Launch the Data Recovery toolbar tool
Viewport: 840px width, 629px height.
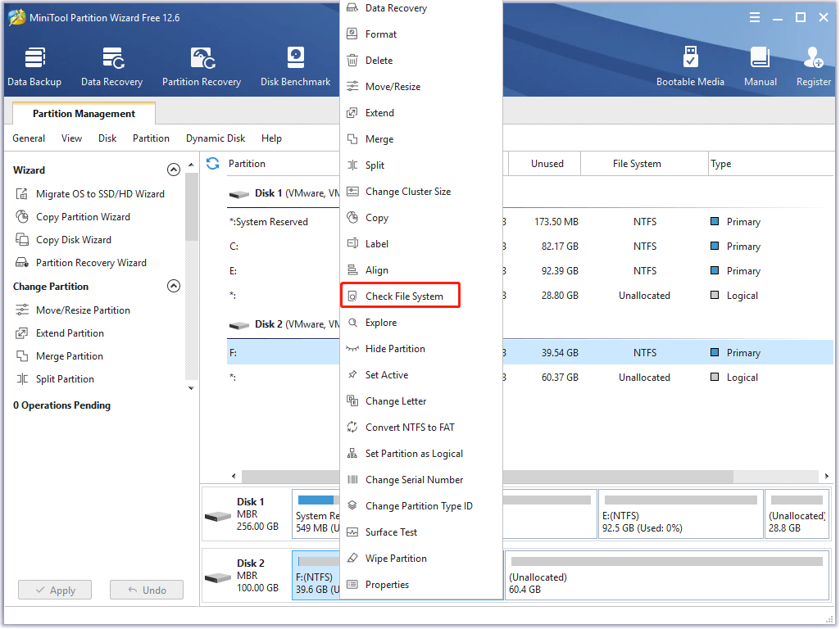coord(111,66)
